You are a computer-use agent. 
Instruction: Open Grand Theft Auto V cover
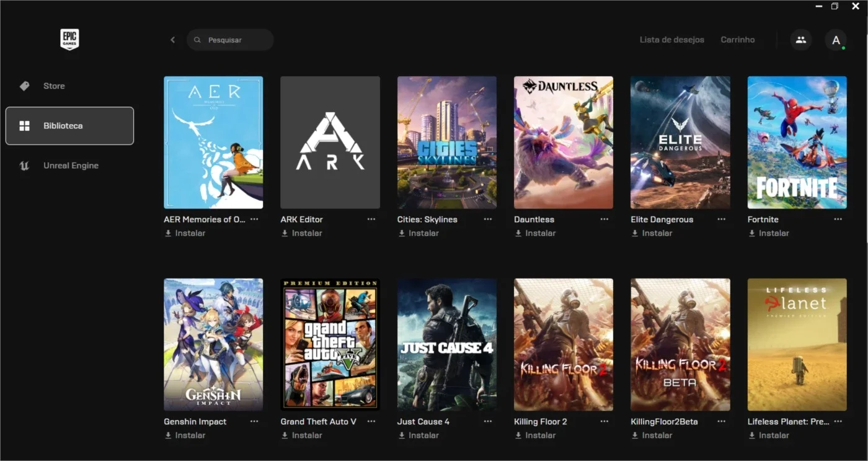tap(330, 344)
